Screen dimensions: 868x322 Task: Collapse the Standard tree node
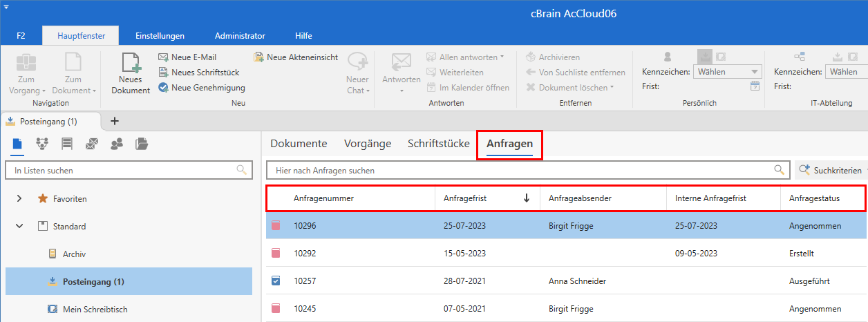coord(19,227)
